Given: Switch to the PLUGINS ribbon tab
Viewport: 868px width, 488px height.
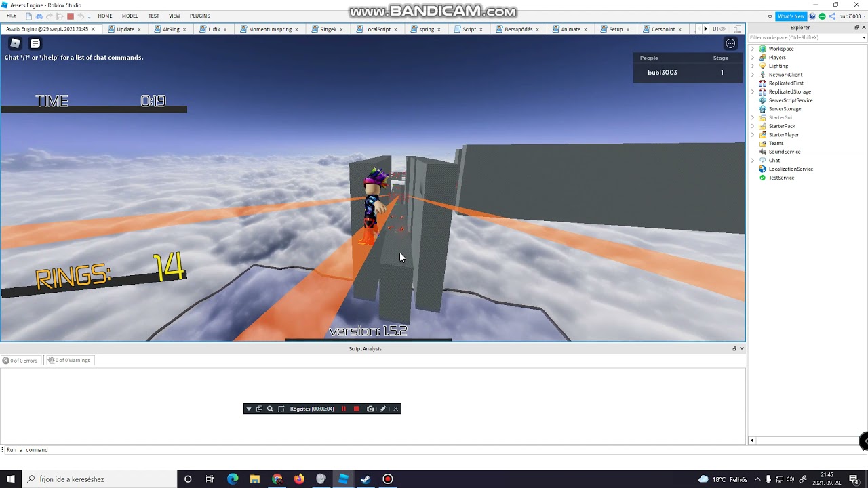Looking at the screenshot, I should [x=200, y=16].
